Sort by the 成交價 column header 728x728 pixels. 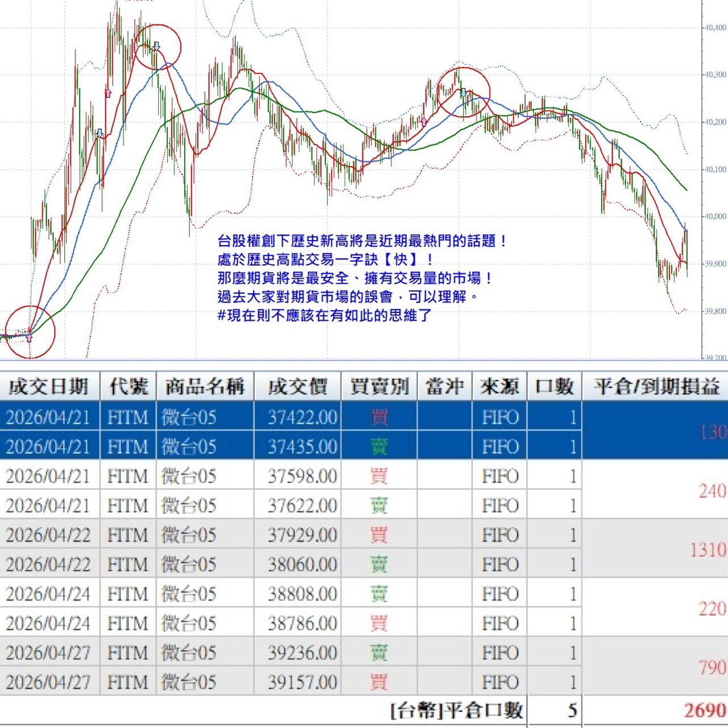297,387
